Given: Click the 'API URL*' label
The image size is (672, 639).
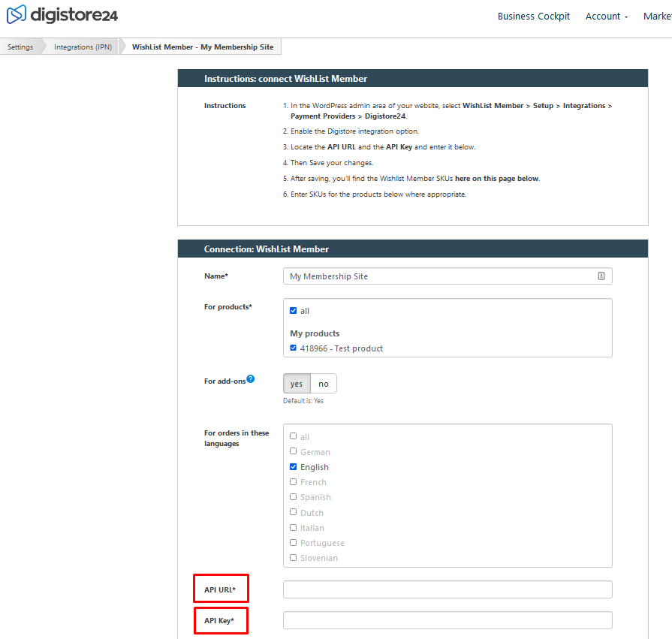Looking at the screenshot, I should pyautogui.click(x=220, y=589).
